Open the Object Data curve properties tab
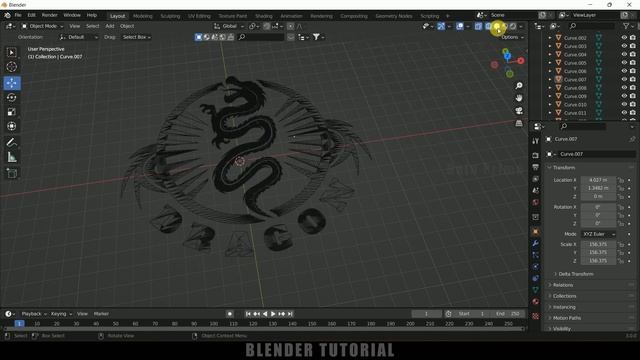The width and height of the screenshot is (640, 360). [536, 290]
